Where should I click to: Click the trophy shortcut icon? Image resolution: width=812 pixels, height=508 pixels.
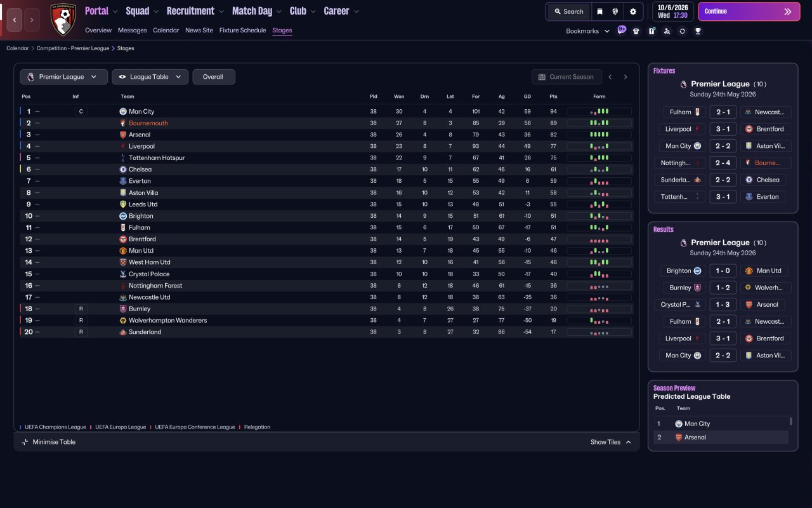tap(698, 31)
